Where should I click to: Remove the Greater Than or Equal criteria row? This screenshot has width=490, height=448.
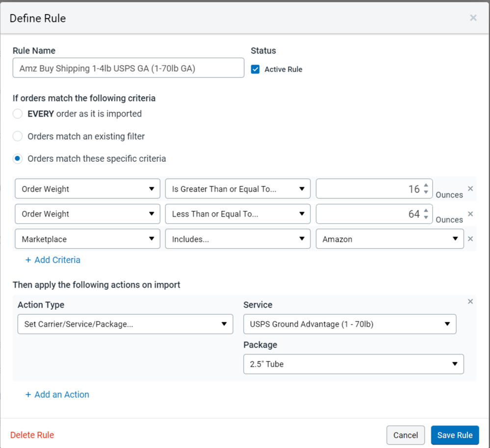point(470,189)
